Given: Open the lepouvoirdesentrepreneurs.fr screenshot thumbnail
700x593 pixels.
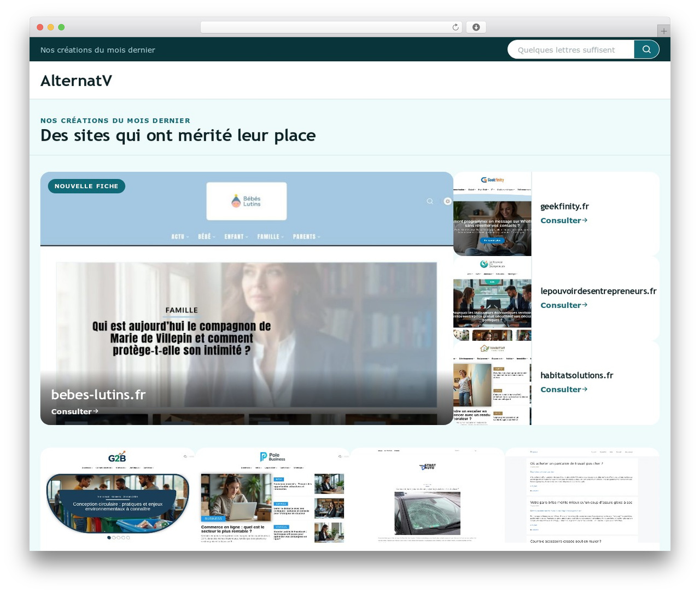Looking at the screenshot, I should click(492, 298).
